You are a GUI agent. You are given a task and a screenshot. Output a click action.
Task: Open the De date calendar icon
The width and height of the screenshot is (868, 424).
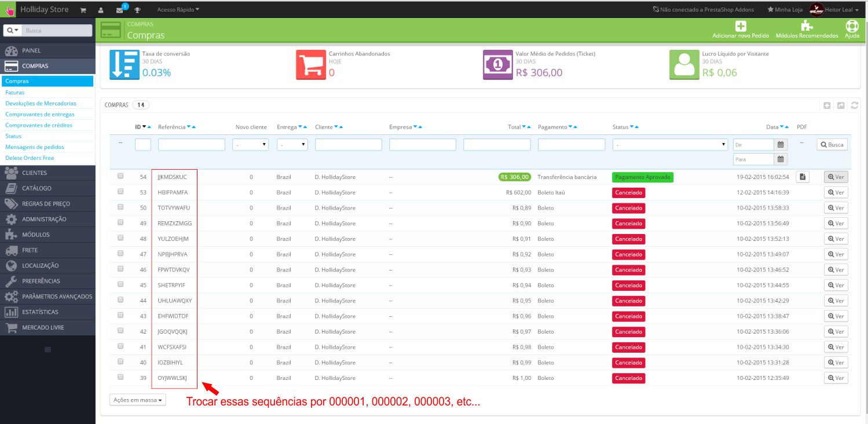click(781, 145)
